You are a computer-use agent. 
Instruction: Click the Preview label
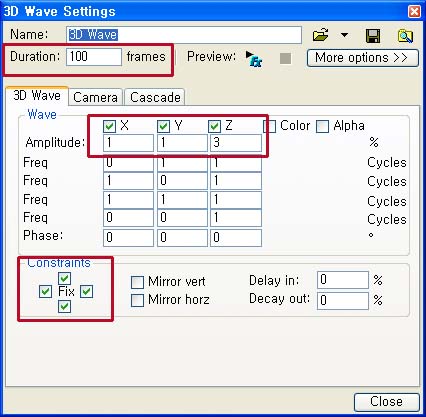[211, 57]
